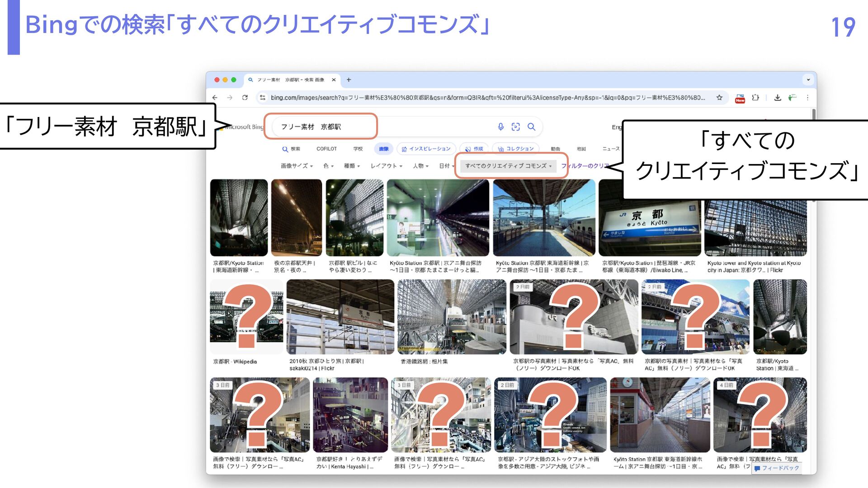Viewport: 868px width, 488px height.
Task: Click the コレクション button
Action: [x=516, y=149]
